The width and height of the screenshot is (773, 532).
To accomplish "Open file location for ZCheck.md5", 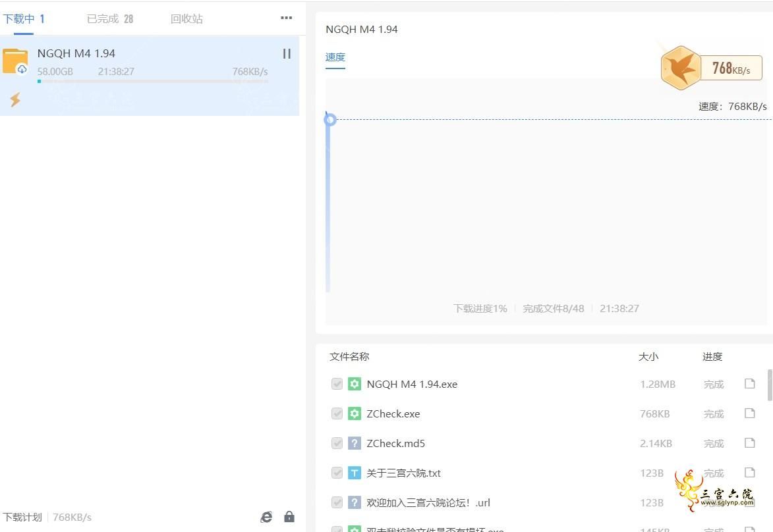I will tap(749, 443).
